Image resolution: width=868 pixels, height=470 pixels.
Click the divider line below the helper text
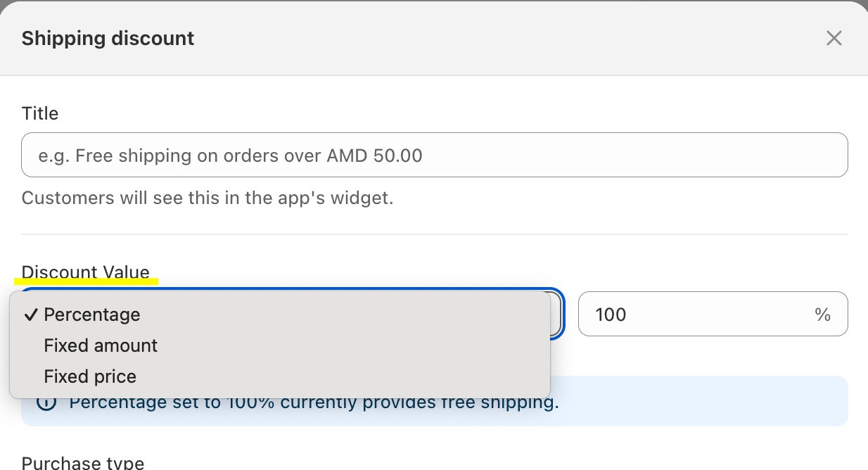434,234
